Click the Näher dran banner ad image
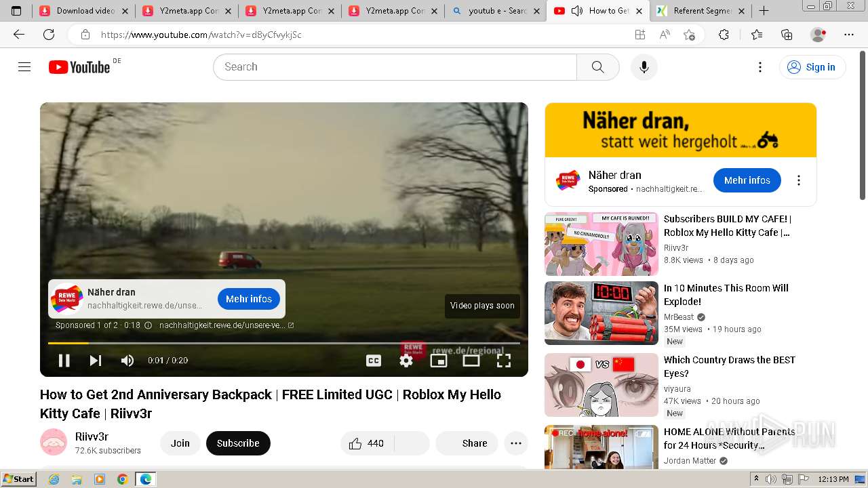This screenshot has width=868, height=488. pyautogui.click(x=681, y=130)
